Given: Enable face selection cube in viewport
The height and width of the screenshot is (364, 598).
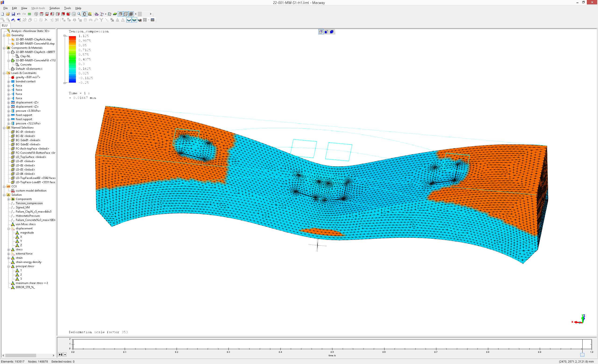Looking at the screenshot, I should (326, 32).
